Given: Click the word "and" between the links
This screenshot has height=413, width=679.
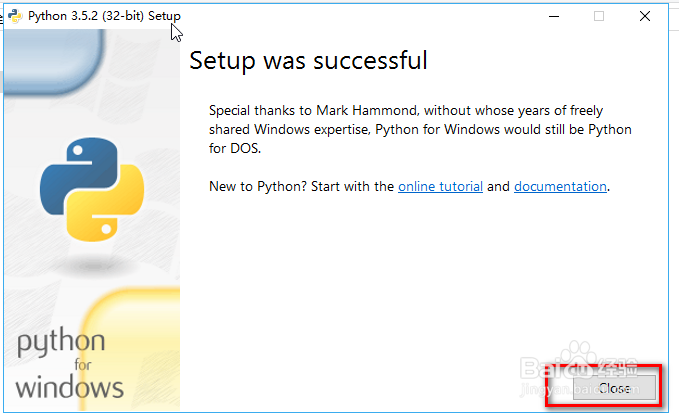Looking at the screenshot, I should click(498, 186).
